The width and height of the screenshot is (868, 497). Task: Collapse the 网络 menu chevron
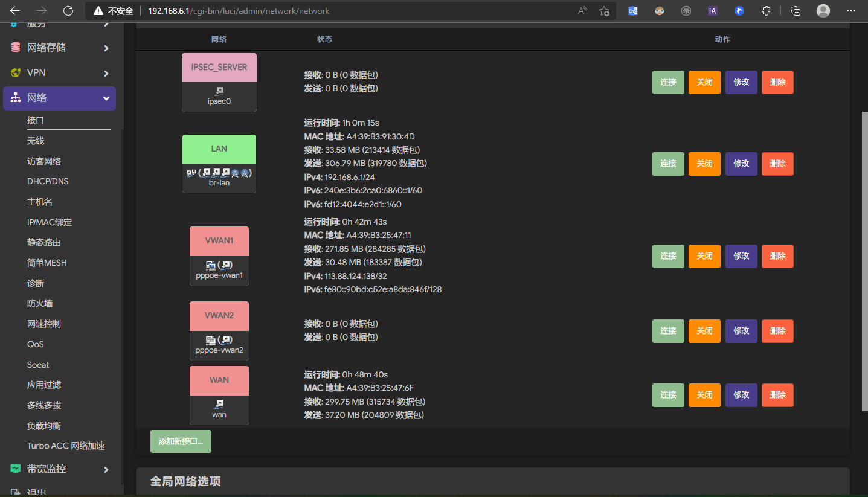click(106, 98)
